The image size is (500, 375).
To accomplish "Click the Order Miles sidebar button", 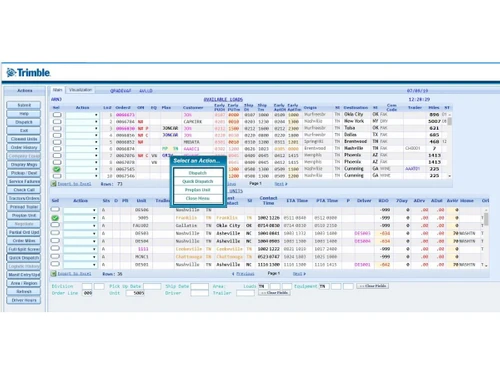I will click(x=24, y=241).
